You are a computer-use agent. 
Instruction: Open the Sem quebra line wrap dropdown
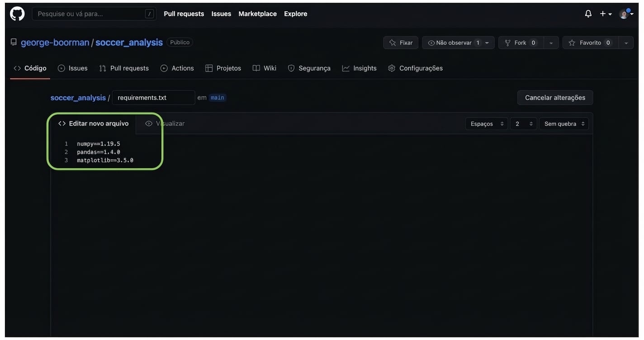pyautogui.click(x=563, y=123)
